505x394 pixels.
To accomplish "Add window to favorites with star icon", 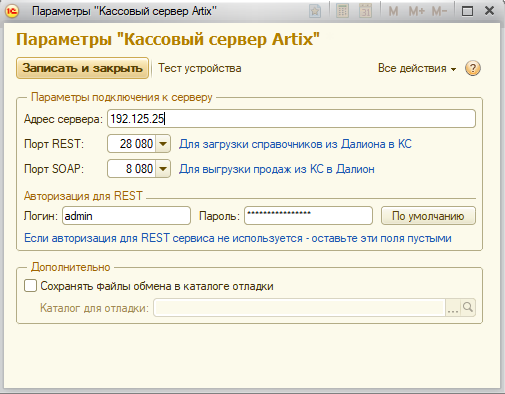I will (315, 11).
